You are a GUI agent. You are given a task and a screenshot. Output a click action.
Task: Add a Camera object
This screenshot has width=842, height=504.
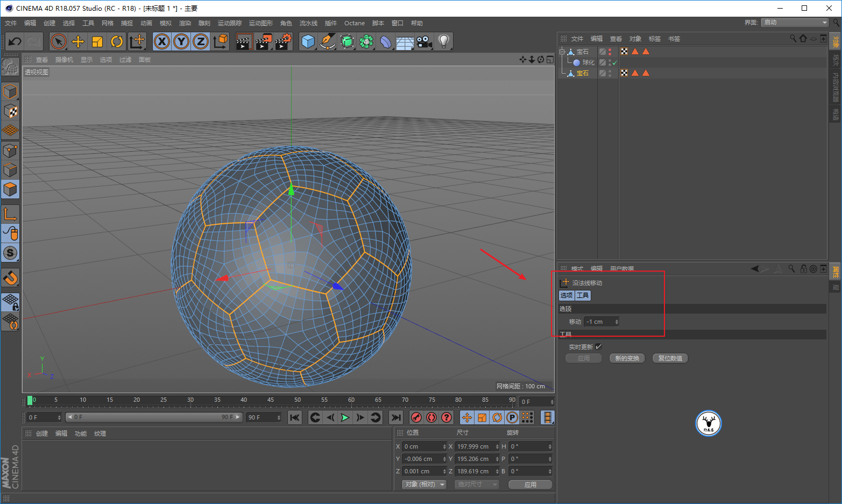424,41
